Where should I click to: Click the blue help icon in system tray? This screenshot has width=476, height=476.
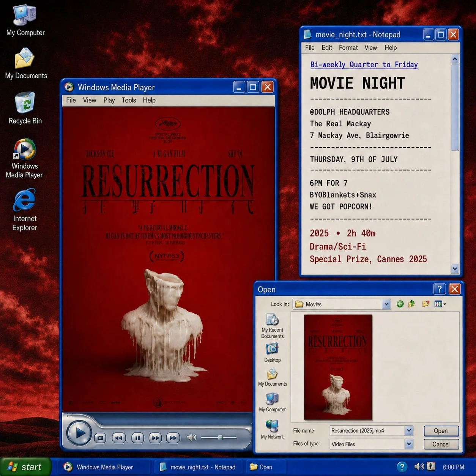[402, 467]
